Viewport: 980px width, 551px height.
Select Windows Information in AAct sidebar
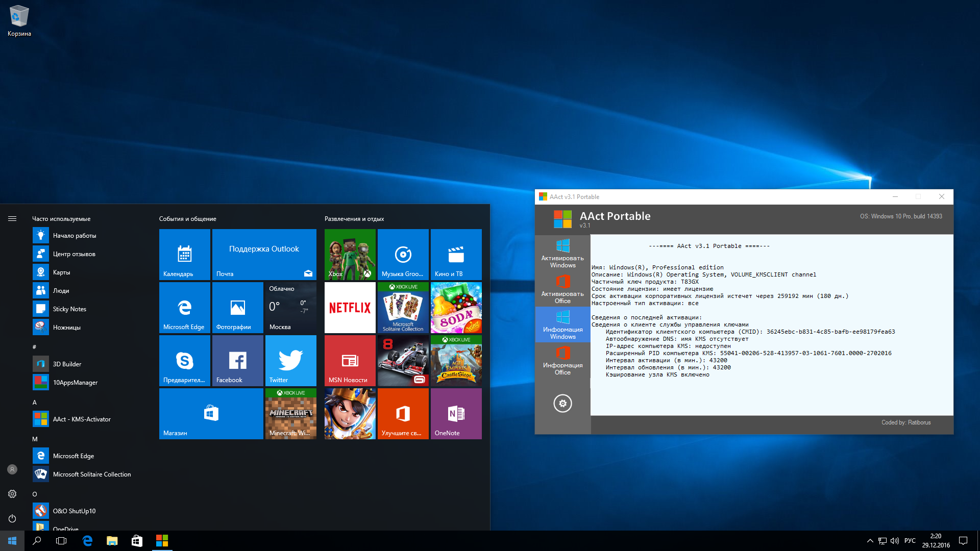[x=562, y=324]
